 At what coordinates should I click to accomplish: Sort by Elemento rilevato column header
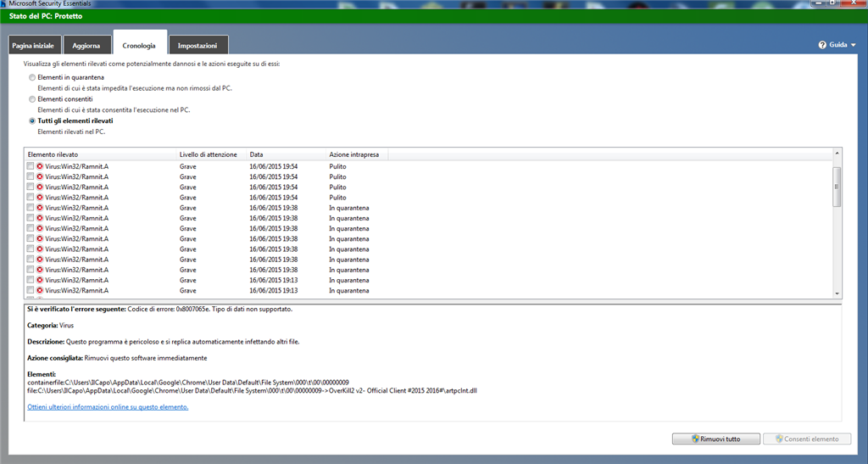(x=100, y=154)
